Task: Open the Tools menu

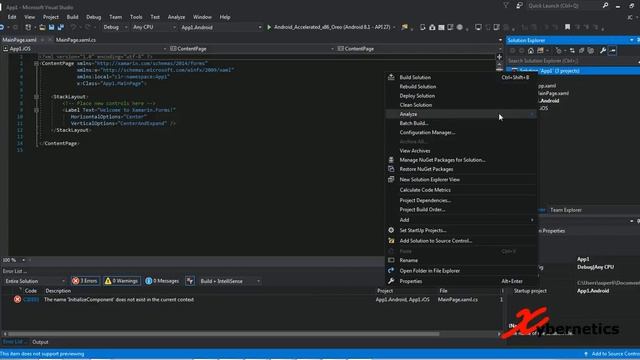Action: (x=136, y=17)
